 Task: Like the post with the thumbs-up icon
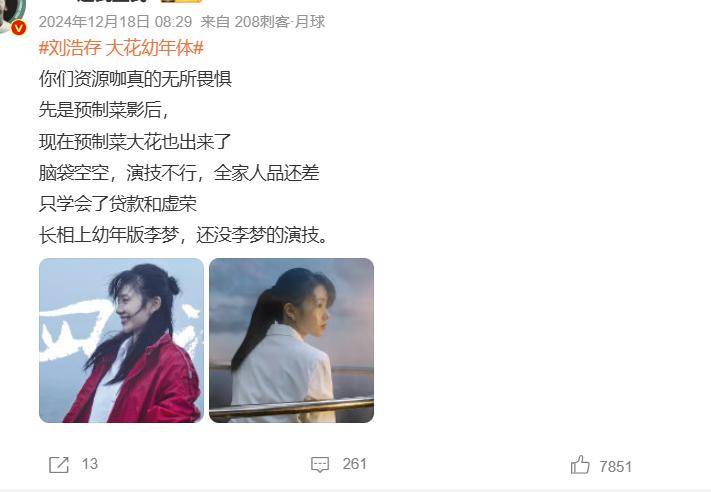[x=580, y=465]
